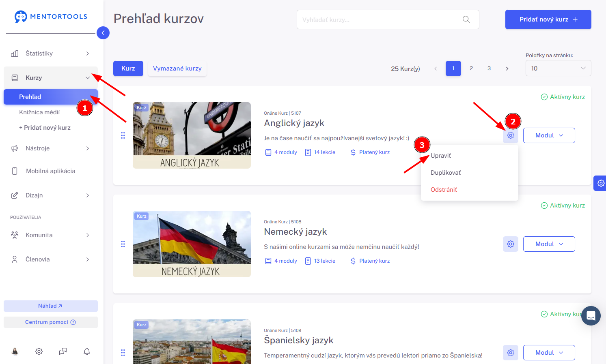Image resolution: width=606 pixels, height=364 pixels.
Task: Click the blue gear tab on right edge
Action: coord(600,183)
